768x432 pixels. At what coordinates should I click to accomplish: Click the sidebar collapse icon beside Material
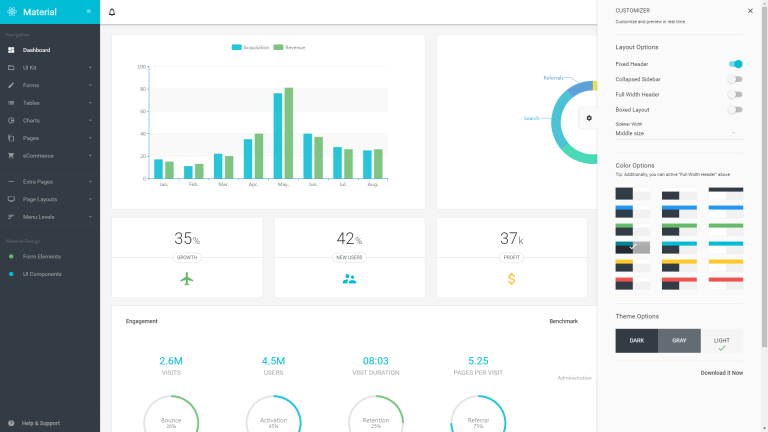tap(89, 12)
